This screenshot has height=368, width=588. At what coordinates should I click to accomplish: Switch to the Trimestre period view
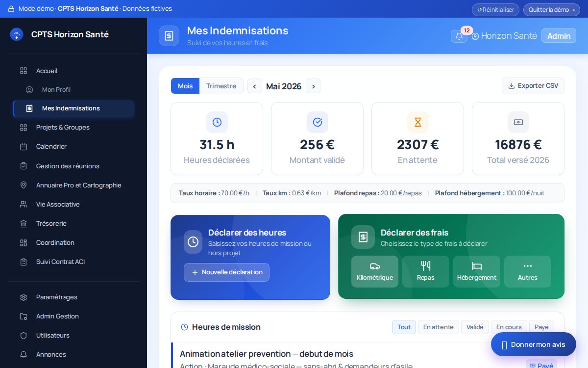[221, 86]
